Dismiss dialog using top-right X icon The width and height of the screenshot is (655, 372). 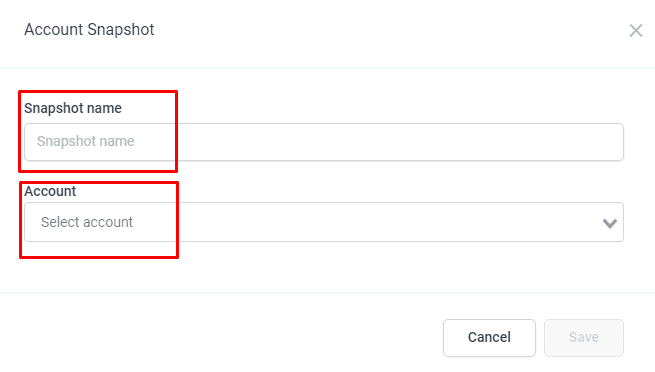[x=636, y=30]
